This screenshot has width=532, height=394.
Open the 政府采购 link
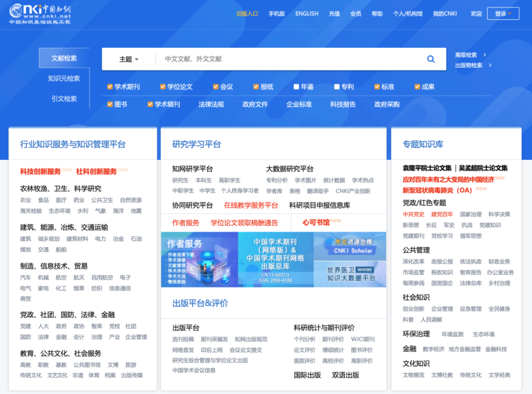pos(387,104)
